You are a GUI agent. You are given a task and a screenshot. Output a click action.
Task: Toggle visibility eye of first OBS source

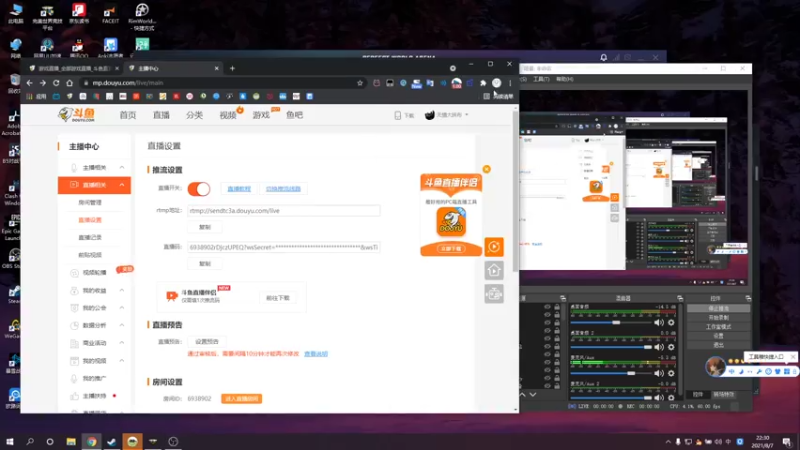pyautogui.click(x=547, y=307)
